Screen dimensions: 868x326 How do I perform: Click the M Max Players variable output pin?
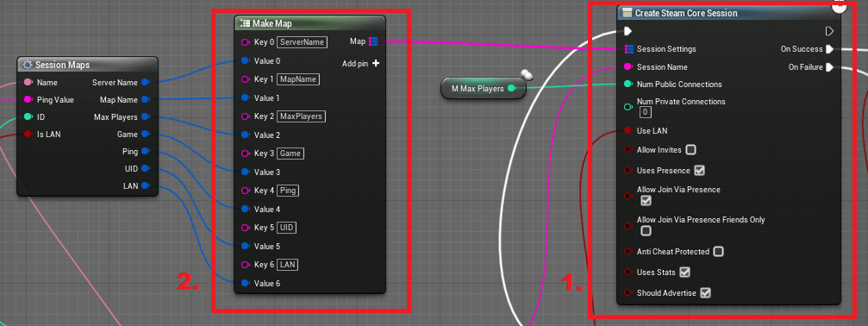point(511,88)
